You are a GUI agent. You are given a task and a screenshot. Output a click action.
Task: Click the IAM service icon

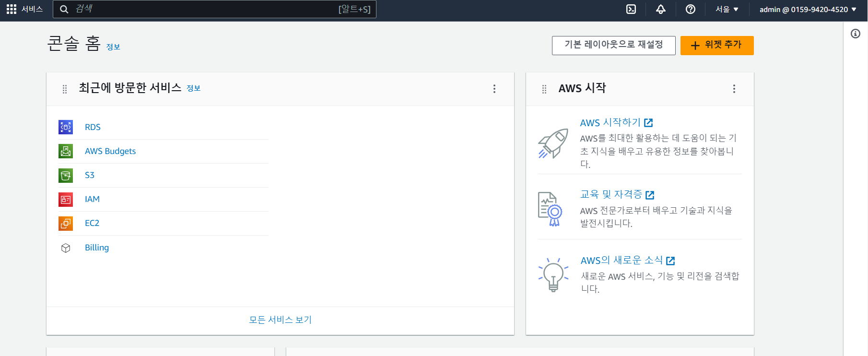(66, 199)
